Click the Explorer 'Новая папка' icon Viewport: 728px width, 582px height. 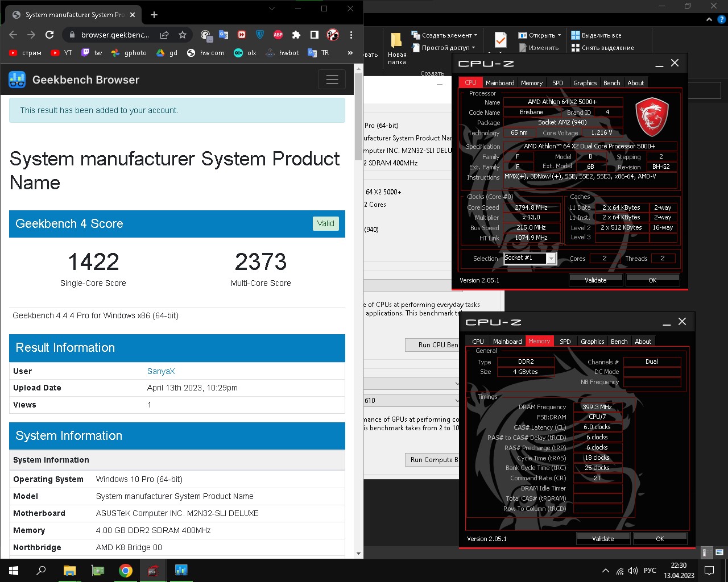click(396, 49)
